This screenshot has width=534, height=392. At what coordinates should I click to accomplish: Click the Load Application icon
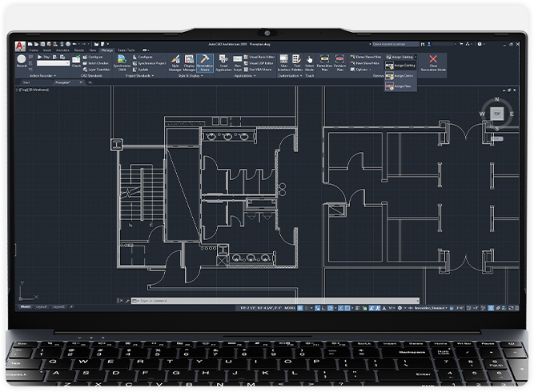224,63
